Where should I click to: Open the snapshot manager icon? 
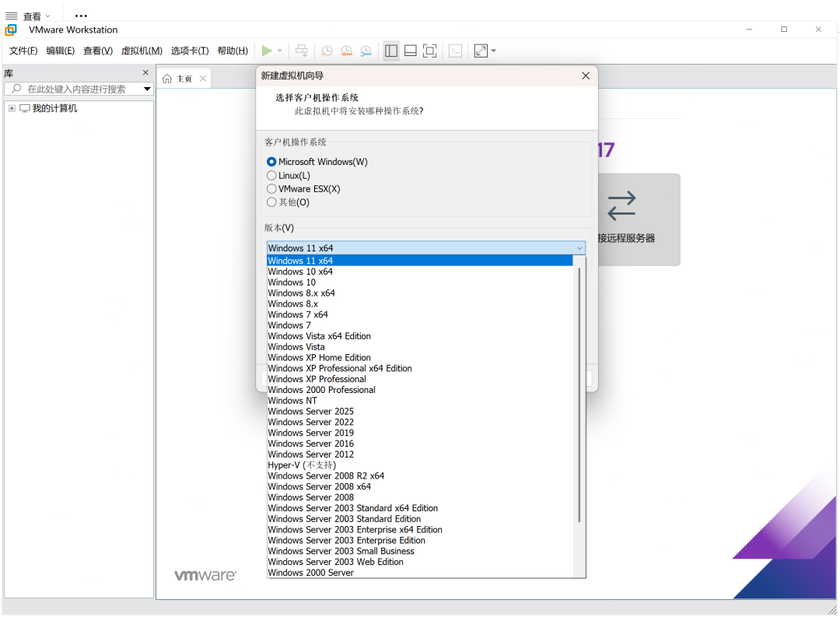366,51
